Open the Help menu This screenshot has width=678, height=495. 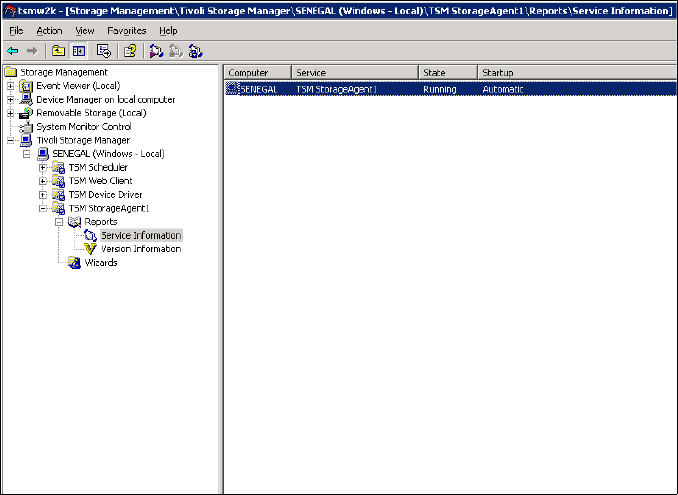(x=168, y=31)
